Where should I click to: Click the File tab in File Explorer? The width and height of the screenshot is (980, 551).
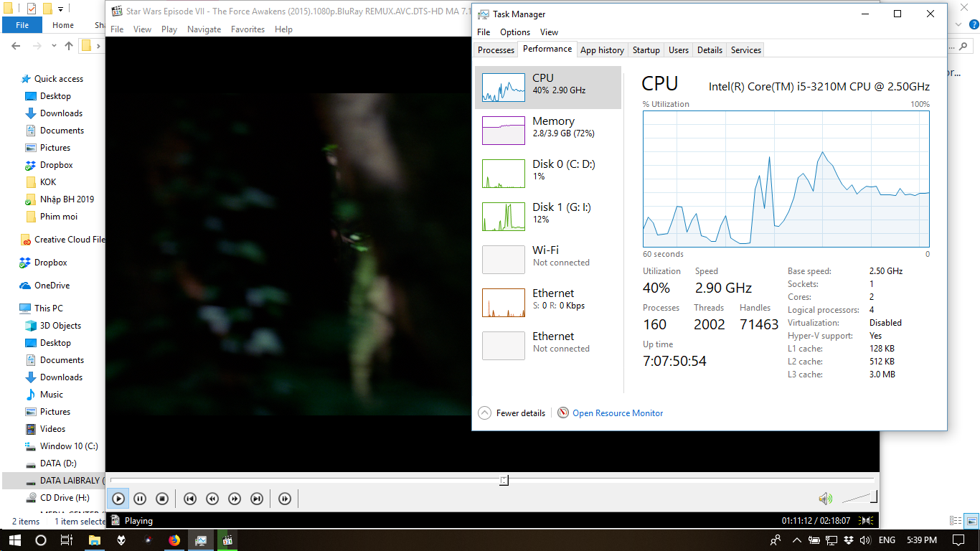pyautogui.click(x=22, y=25)
